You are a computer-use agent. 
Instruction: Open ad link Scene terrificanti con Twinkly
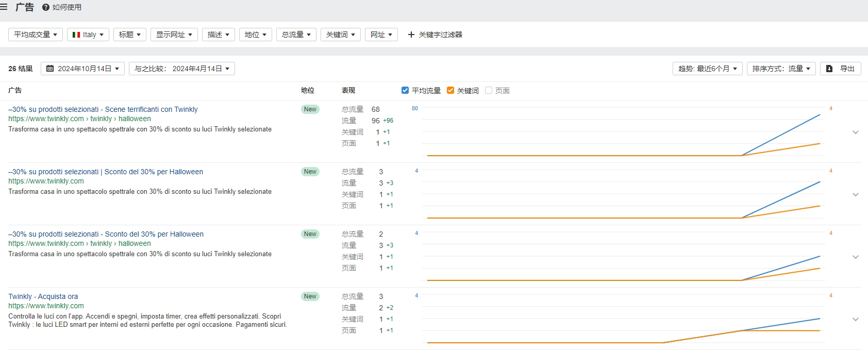pos(103,109)
